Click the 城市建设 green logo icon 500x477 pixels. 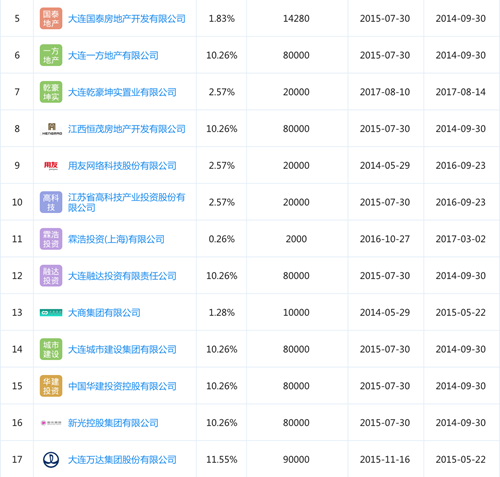tap(51, 349)
